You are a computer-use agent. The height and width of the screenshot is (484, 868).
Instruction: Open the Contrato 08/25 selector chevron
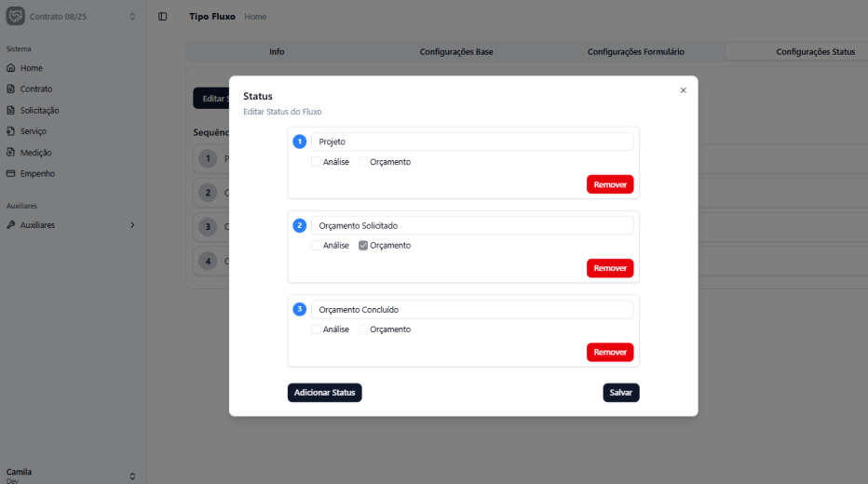132,17
